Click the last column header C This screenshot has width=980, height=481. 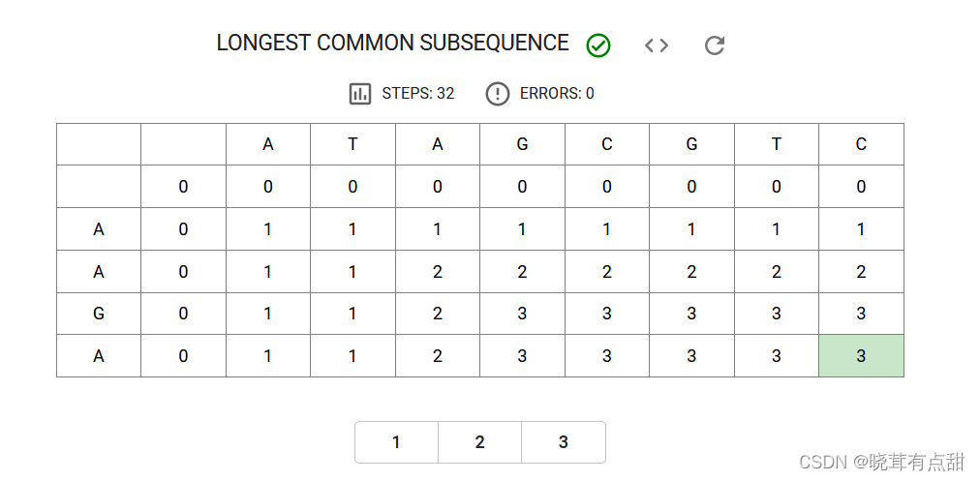(861, 144)
